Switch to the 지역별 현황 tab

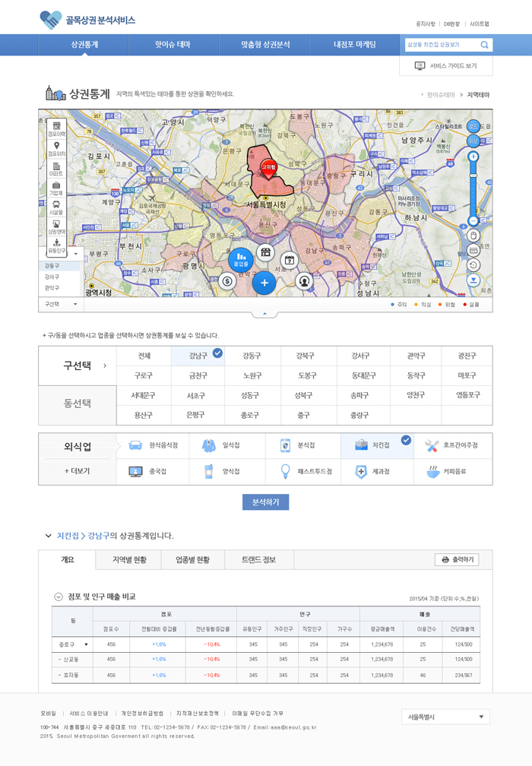tap(129, 560)
